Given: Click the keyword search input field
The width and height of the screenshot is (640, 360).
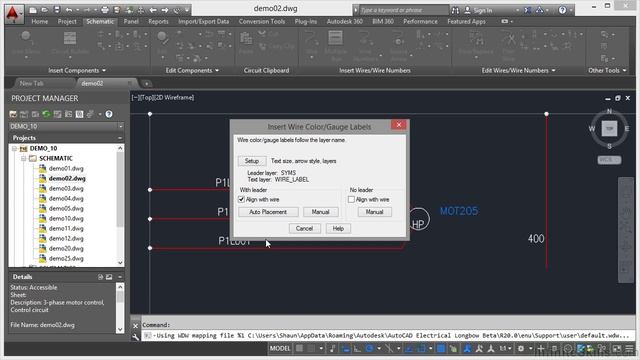Looking at the screenshot, I should [404, 10].
